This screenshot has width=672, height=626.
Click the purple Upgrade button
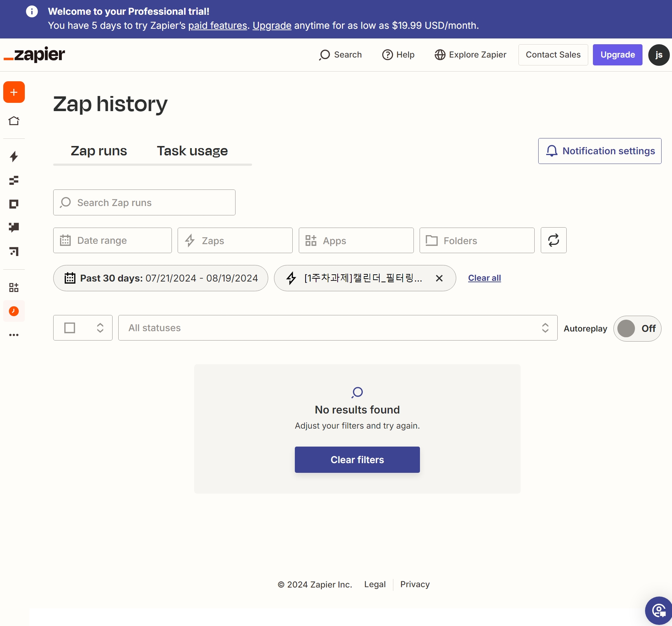pos(618,55)
